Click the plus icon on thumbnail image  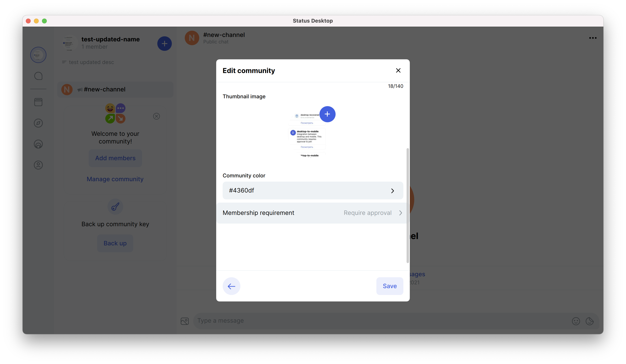327,114
